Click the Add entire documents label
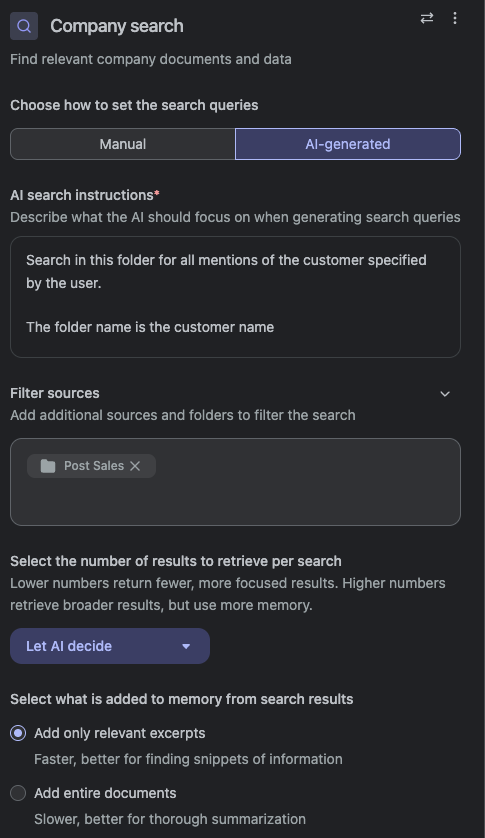Image resolution: width=485 pixels, height=838 pixels. point(105,793)
